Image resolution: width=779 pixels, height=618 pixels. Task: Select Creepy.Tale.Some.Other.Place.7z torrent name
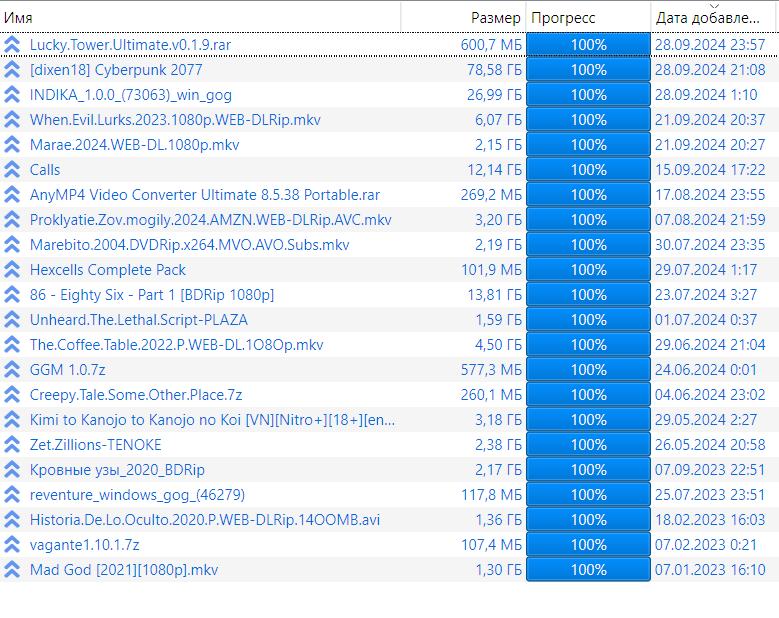pyautogui.click(x=136, y=395)
